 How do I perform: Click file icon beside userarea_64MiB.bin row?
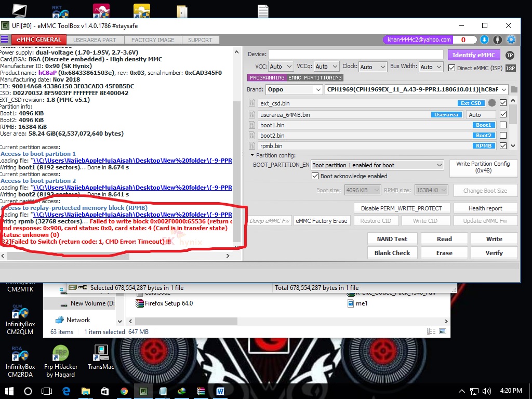[x=252, y=115]
